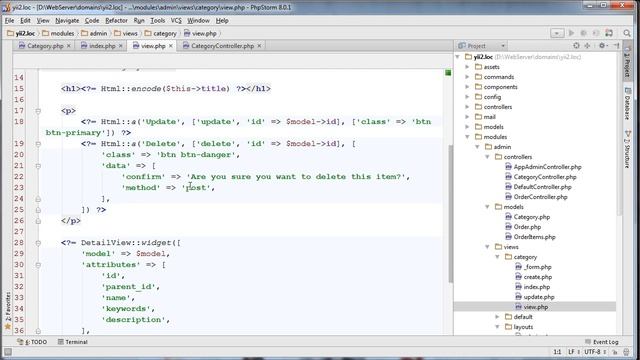Open the TODO tool window
This screenshot has width=640, height=360.
[x=32, y=342]
